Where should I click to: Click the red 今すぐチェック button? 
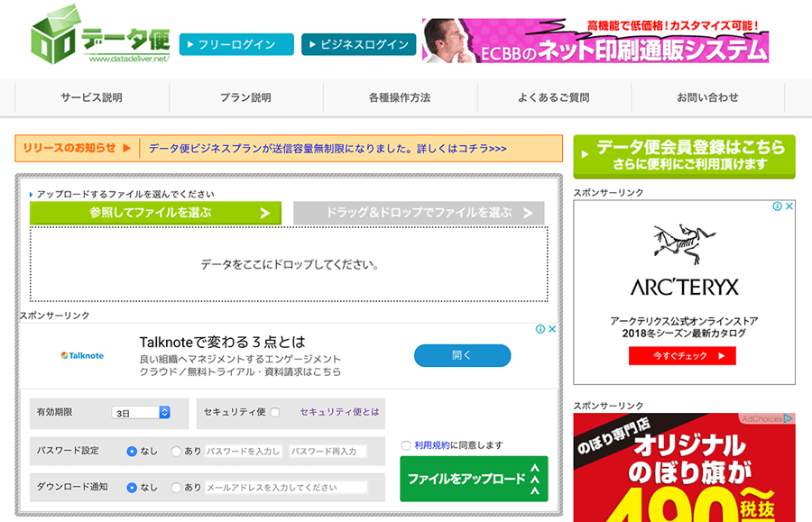(x=682, y=356)
